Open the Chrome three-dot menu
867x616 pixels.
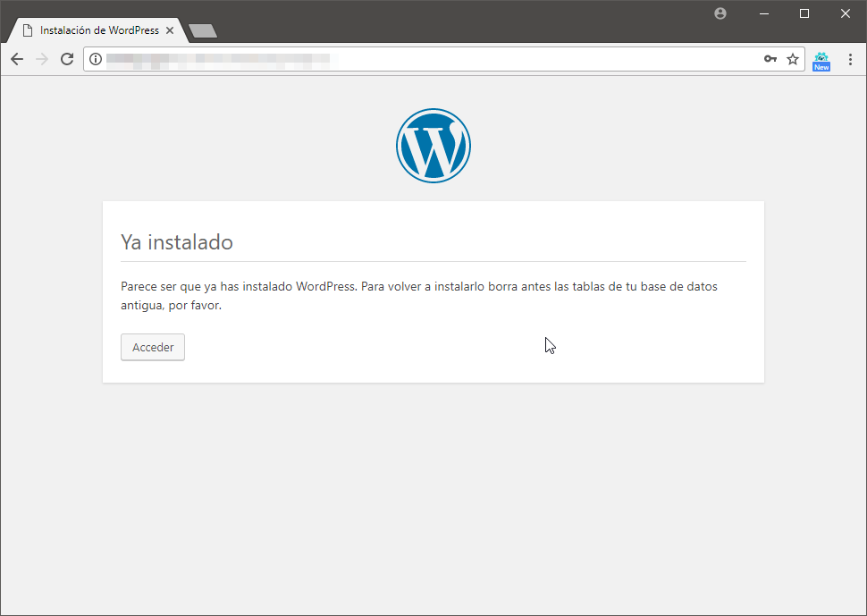[850, 59]
